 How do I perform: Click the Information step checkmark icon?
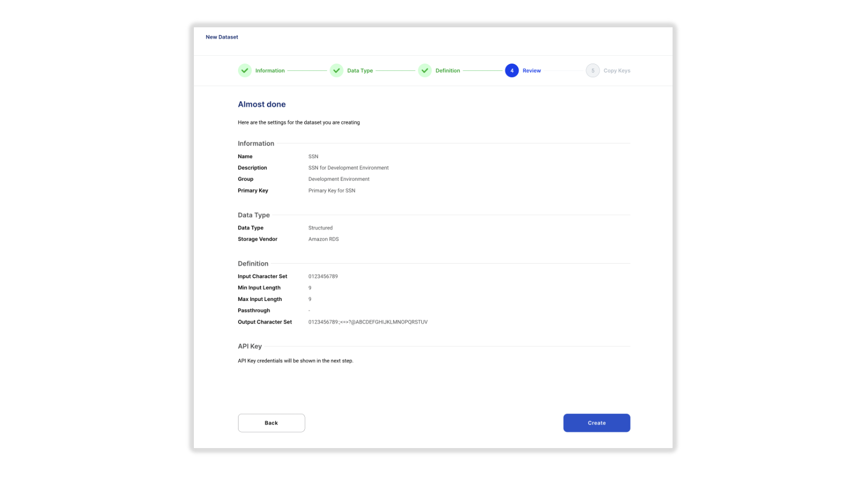pyautogui.click(x=245, y=70)
